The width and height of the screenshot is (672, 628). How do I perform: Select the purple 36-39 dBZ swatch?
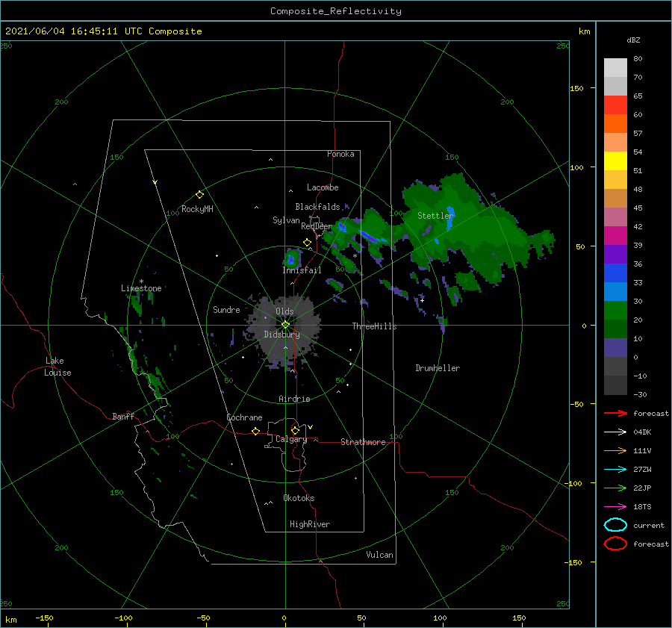pos(615,255)
